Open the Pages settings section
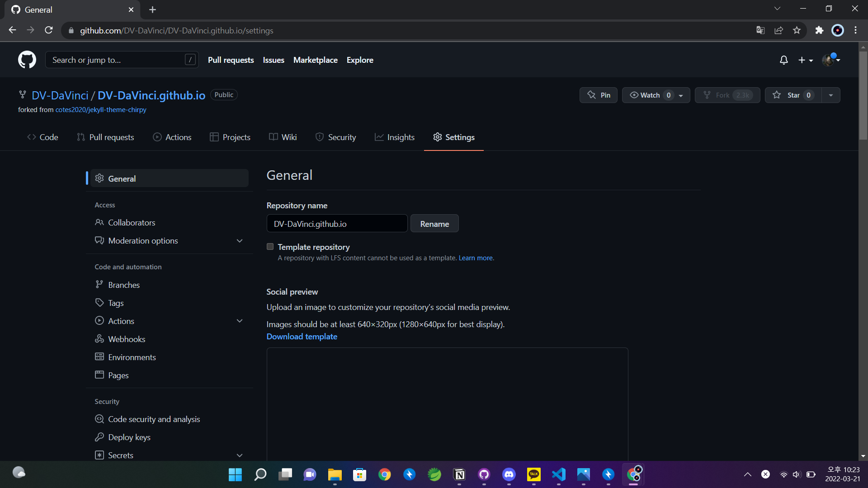Screen dimensions: 868x488 pos(118,375)
